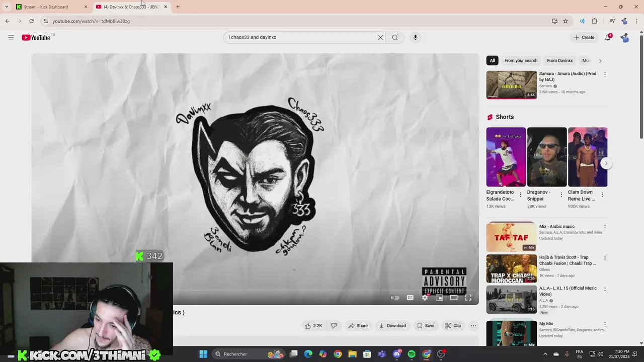Open options for the Draganov Snippet short
This screenshot has width=644, height=362.
(x=561, y=195)
